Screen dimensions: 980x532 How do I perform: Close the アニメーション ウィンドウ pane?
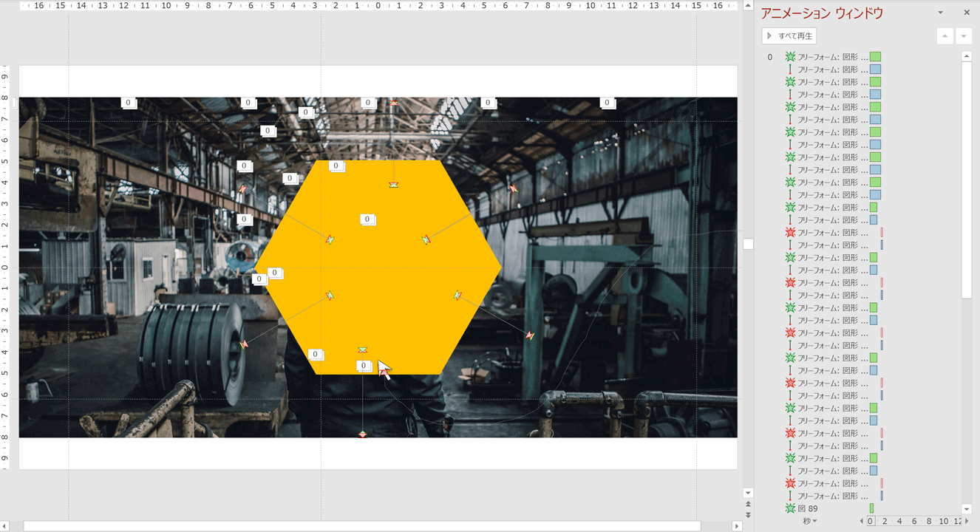coord(966,13)
